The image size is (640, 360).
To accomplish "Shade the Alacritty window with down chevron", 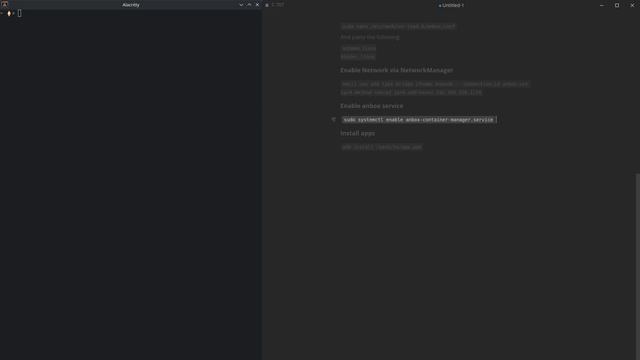I will coord(241,5).
